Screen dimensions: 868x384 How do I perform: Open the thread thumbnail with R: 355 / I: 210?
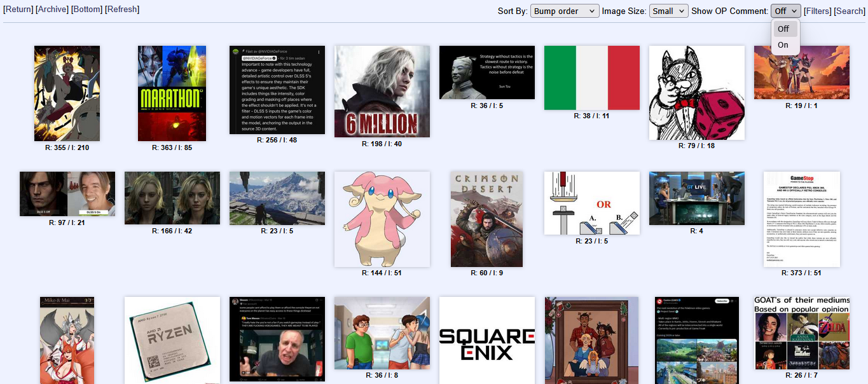tap(67, 93)
